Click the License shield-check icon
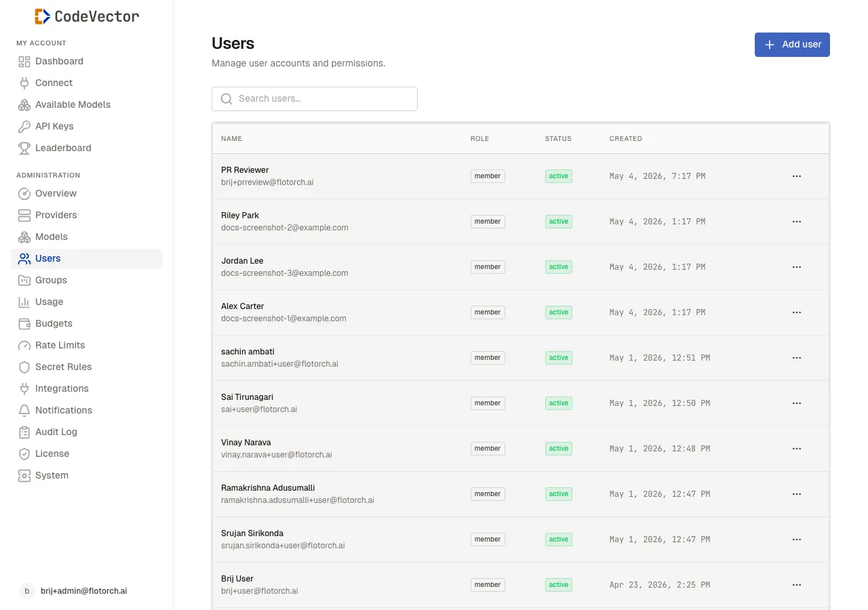868x610 pixels. point(24,454)
